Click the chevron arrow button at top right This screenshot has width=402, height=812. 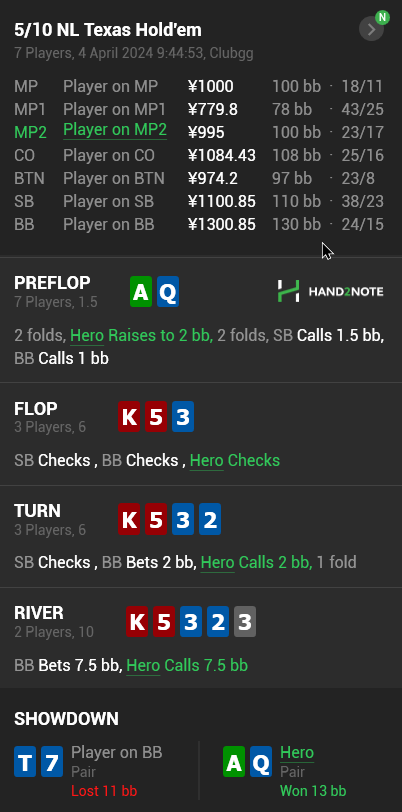tap(371, 30)
